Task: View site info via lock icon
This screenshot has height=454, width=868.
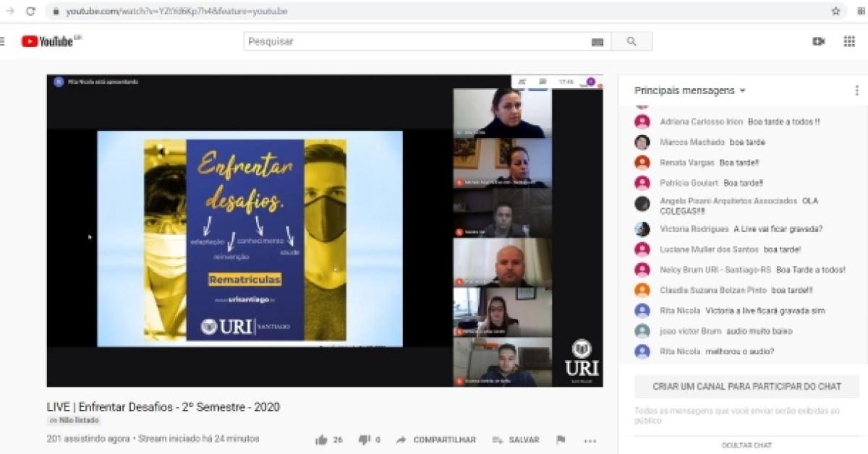Action: coord(55,12)
